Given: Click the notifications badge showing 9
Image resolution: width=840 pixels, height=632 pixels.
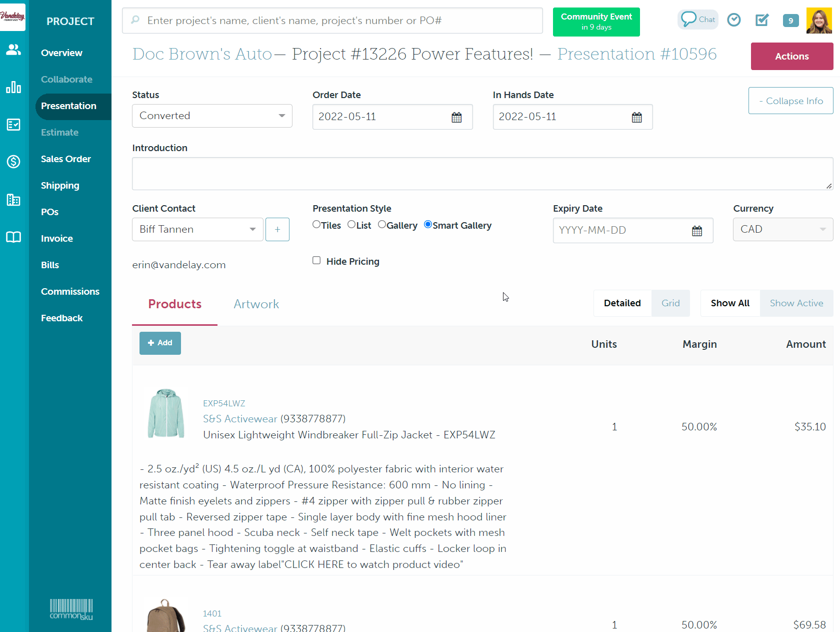Looking at the screenshot, I should coord(790,21).
